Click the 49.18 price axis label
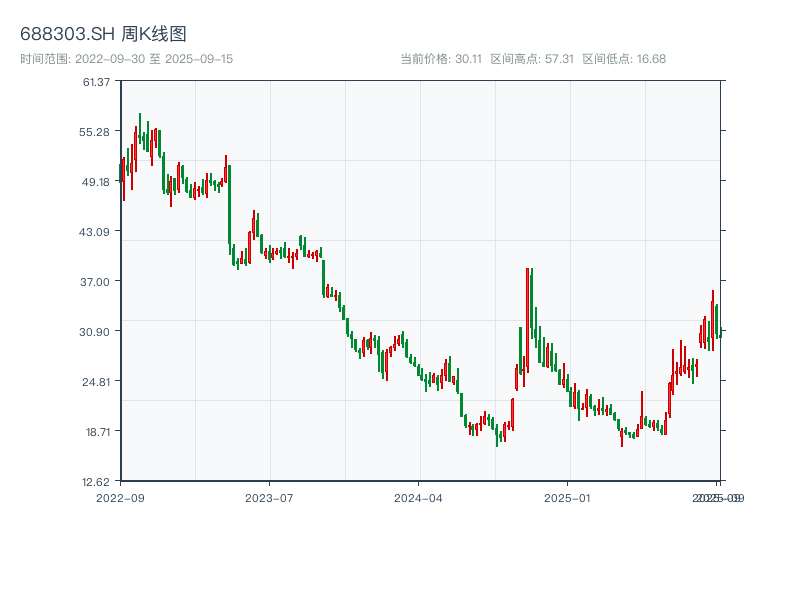This screenshot has width=800, height=600. click(97, 181)
